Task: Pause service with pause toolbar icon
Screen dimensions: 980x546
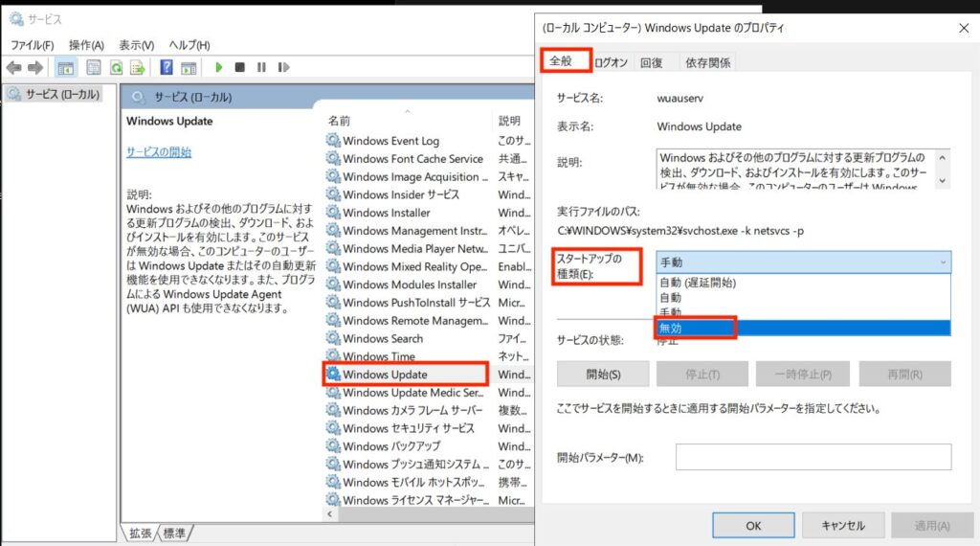Action: tap(261, 67)
